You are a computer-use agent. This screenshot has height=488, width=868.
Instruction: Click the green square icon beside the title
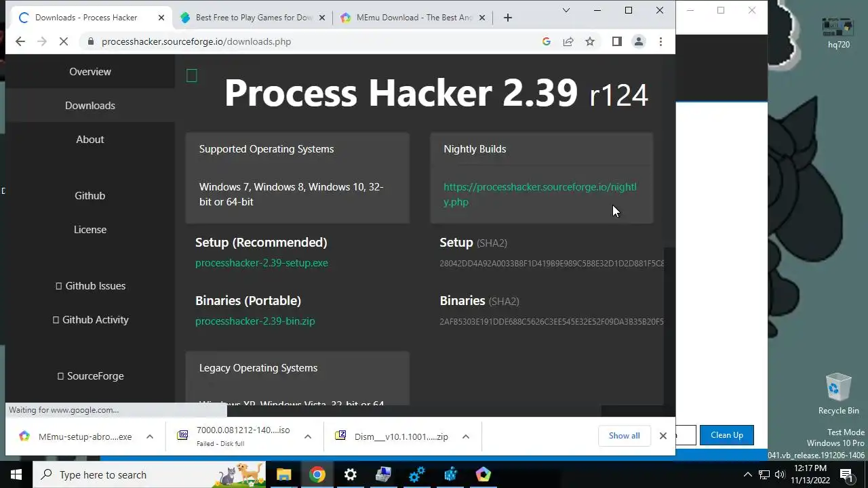(x=192, y=76)
